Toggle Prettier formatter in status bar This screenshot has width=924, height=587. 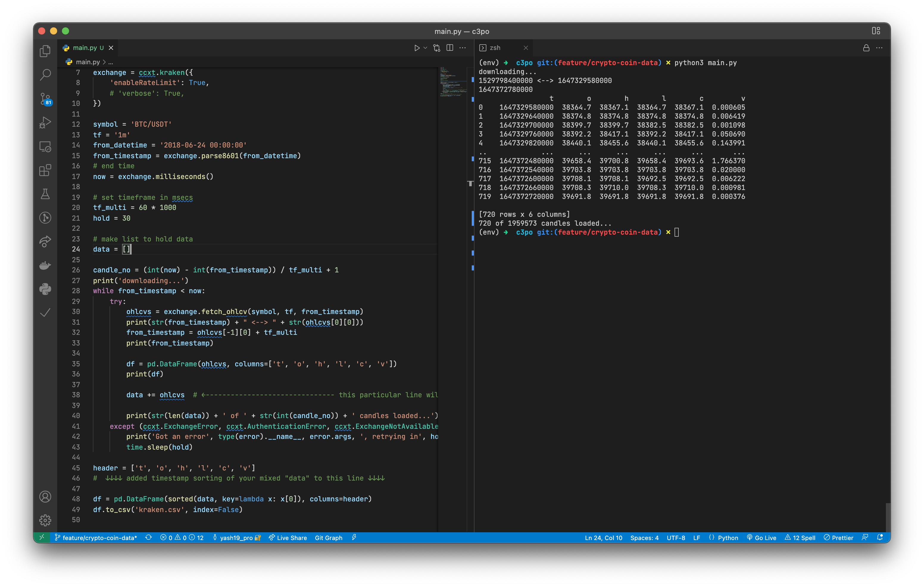[x=839, y=538]
